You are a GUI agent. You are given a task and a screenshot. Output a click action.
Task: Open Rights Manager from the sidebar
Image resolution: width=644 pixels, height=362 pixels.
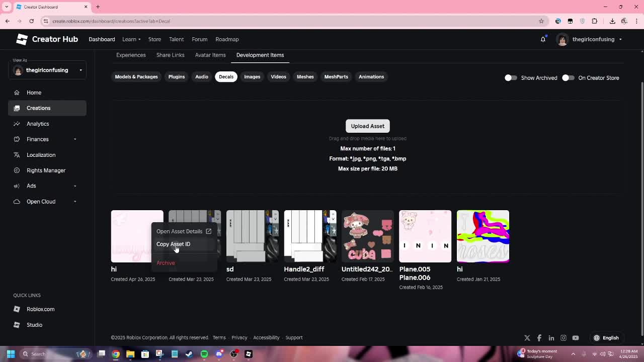(x=46, y=170)
